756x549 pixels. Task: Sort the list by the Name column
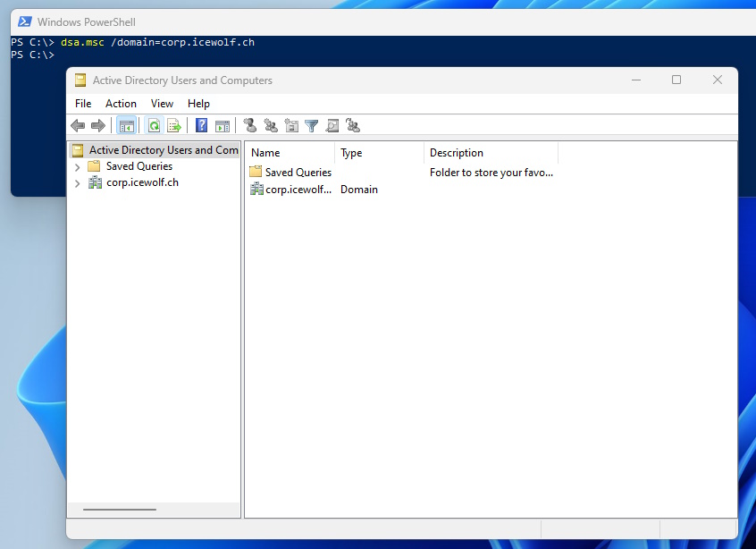pos(290,153)
